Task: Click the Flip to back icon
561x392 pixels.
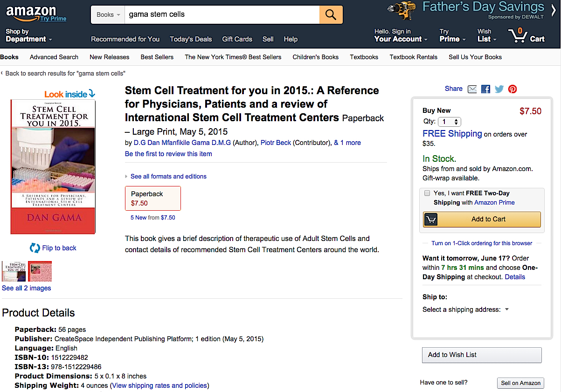Action: [35, 248]
